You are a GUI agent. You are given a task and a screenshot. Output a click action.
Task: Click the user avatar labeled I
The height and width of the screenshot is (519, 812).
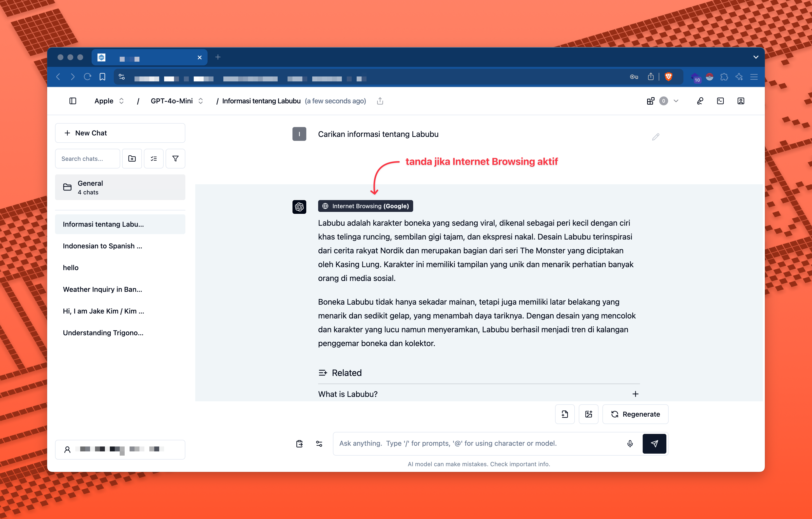pos(299,134)
